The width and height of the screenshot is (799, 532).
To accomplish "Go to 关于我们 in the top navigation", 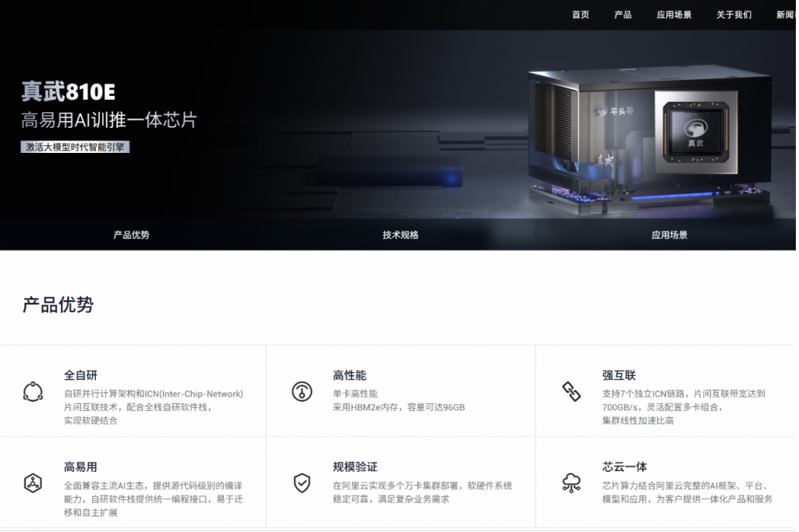I will 733,15.
